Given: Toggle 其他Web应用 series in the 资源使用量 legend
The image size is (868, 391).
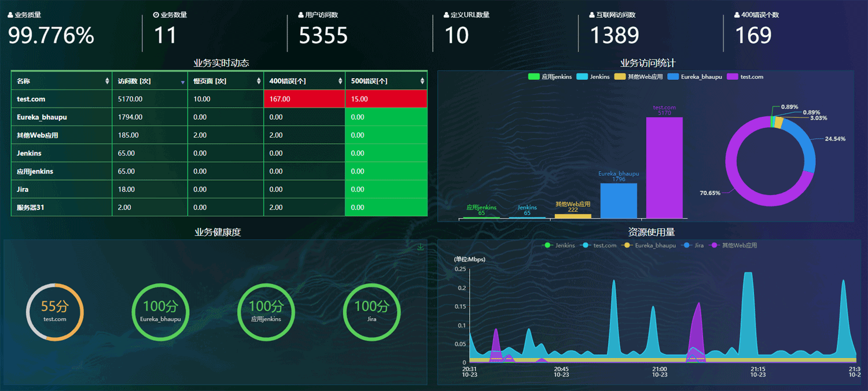Looking at the screenshot, I should (733, 245).
